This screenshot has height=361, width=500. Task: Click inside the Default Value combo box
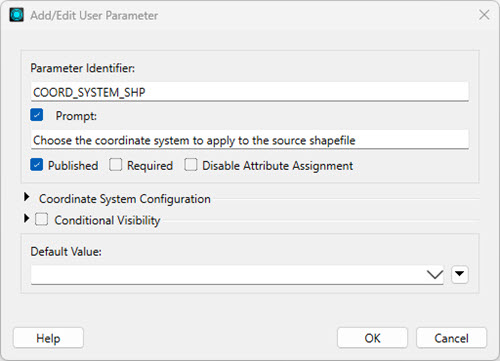[x=228, y=275]
